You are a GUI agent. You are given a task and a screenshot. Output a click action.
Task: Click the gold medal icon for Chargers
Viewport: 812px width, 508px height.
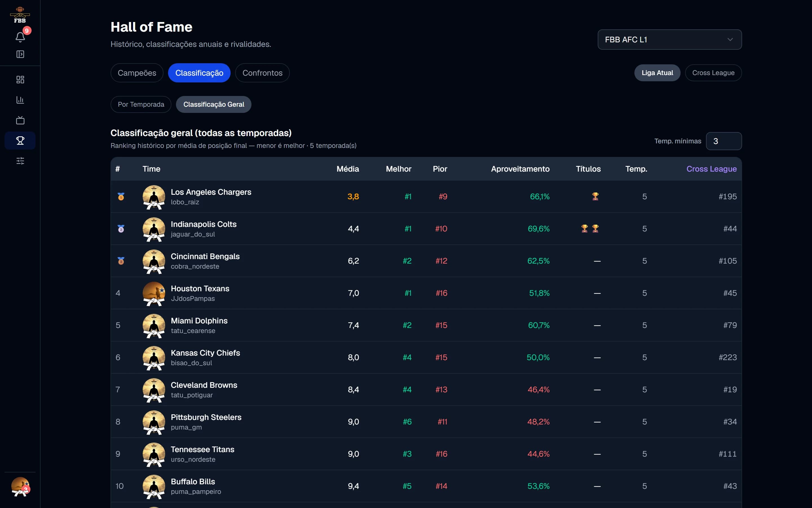121,196
